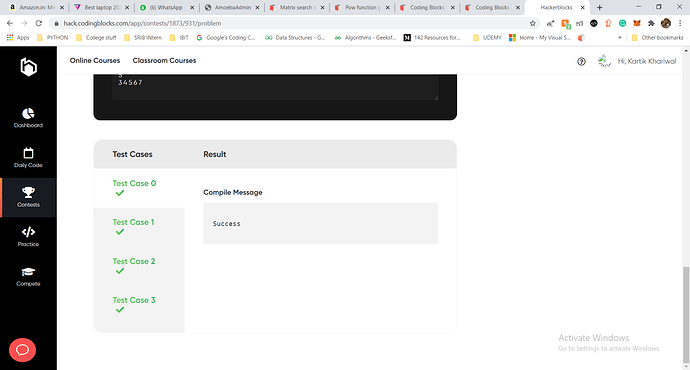The height and width of the screenshot is (370, 690).
Task: Open the user avatar next to Hi, Kartik
Action: click(x=604, y=61)
